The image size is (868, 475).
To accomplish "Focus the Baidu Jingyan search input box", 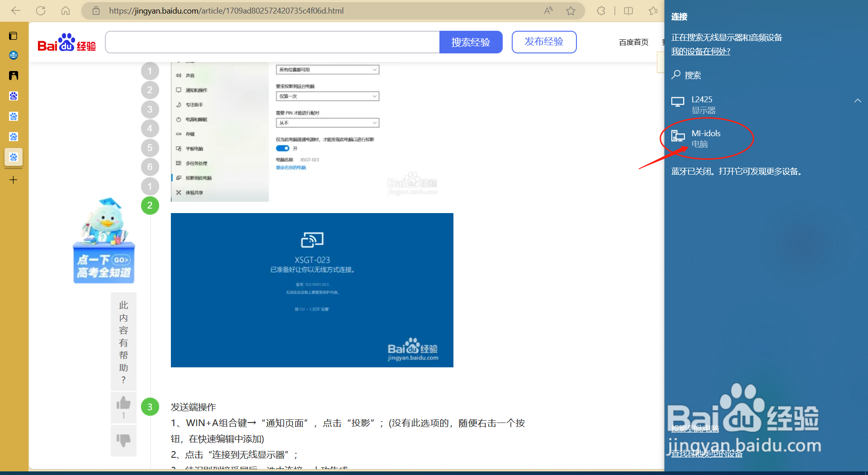I will [x=272, y=42].
